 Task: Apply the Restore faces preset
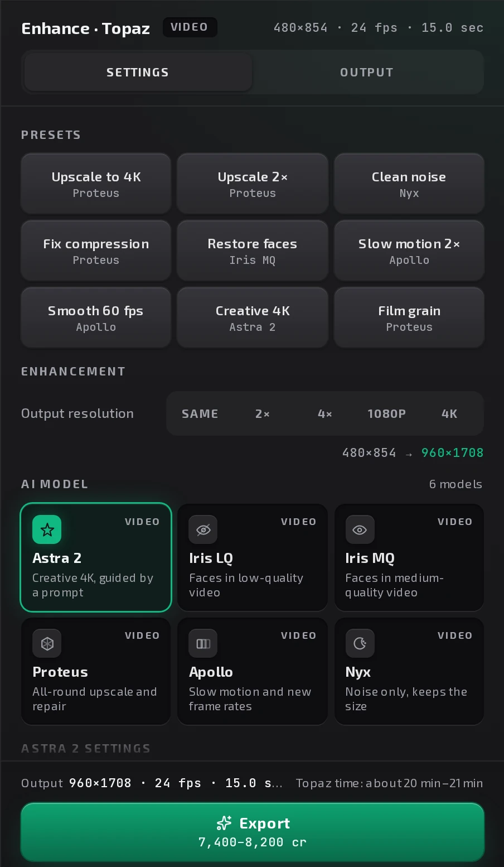253,251
